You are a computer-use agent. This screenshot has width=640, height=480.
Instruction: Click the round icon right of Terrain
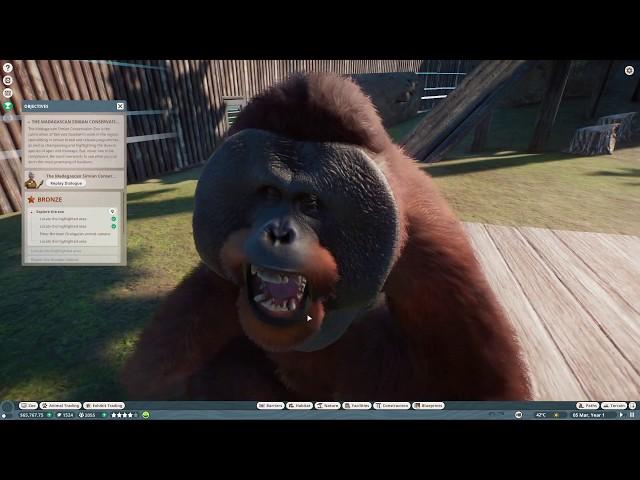tap(632, 406)
